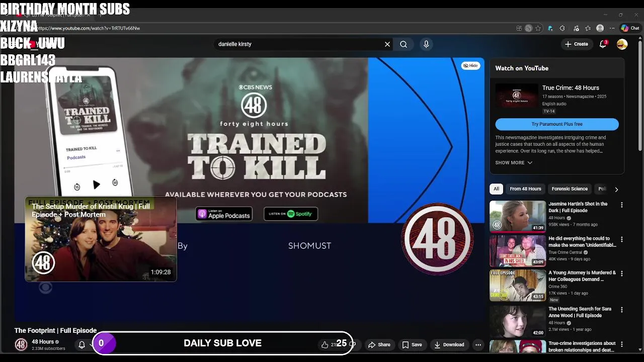
Task: Click title 'Jasmine Hartin's Shot in the Dark'
Action: [578, 207]
